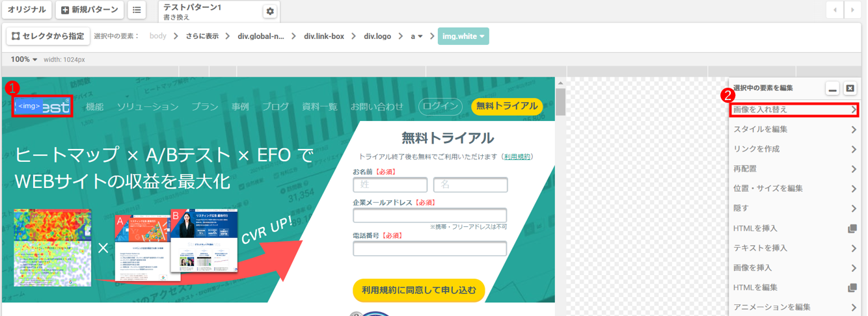Click 無料トライアル yellow nav button
Image resolution: width=868 pixels, height=316 pixels.
coord(507,106)
